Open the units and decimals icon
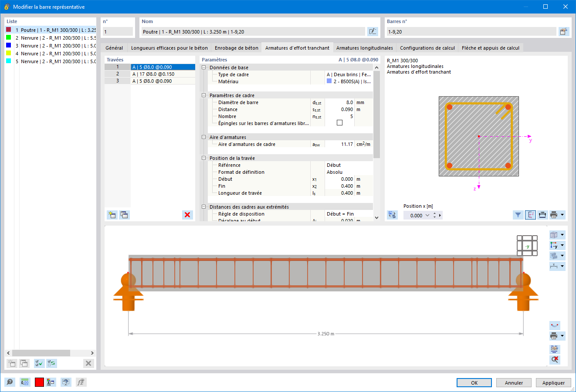The image size is (576, 392). pos(25,382)
